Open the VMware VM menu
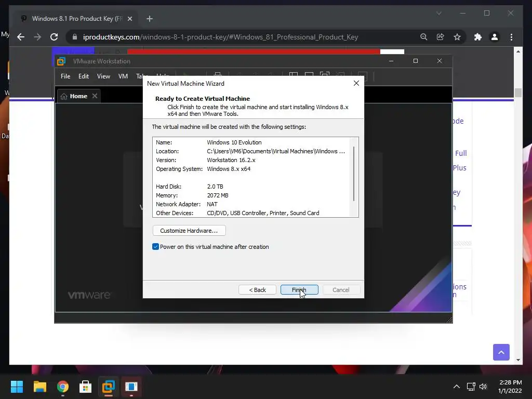The width and height of the screenshot is (532, 399). (123, 76)
